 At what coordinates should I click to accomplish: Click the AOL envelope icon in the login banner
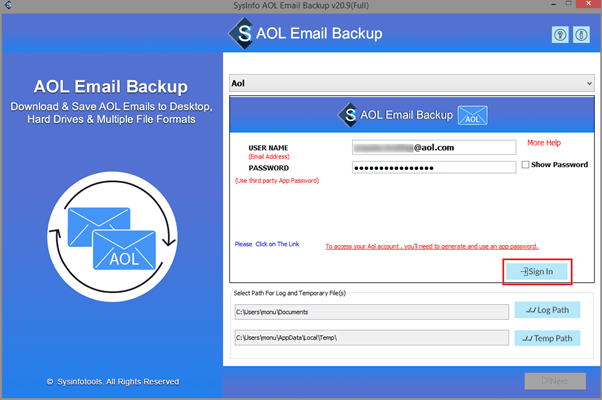pyautogui.click(x=473, y=116)
